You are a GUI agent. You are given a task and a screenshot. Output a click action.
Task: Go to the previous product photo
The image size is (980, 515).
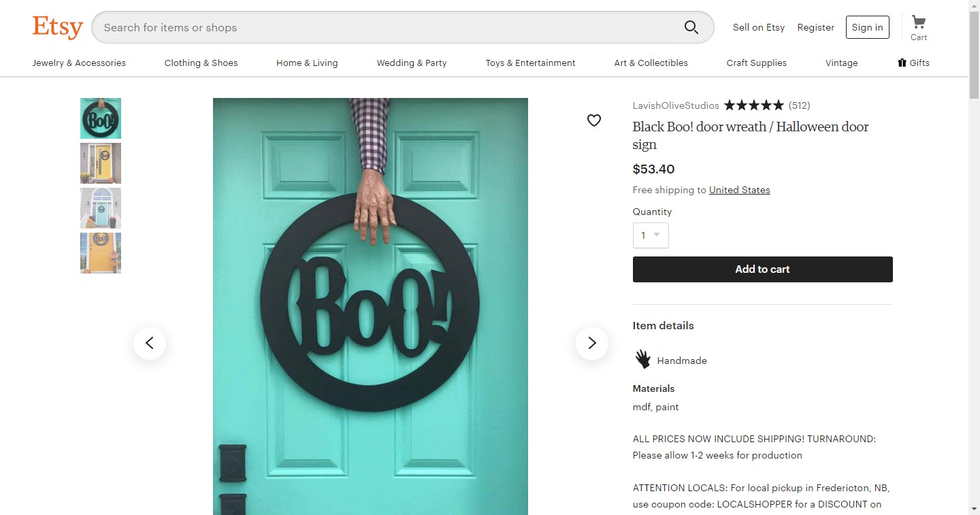coord(150,343)
